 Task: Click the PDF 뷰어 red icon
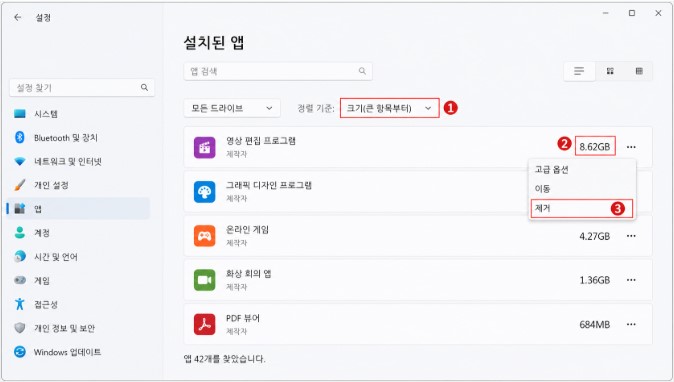(205, 324)
